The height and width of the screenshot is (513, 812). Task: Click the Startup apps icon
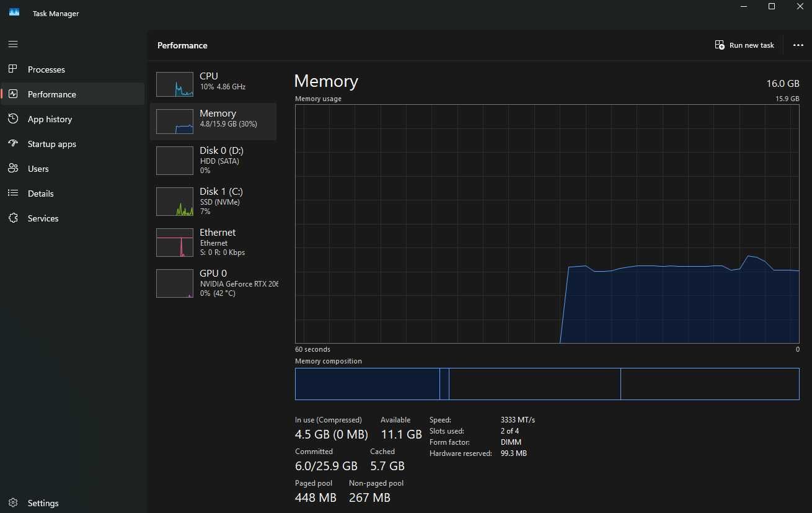13,143
